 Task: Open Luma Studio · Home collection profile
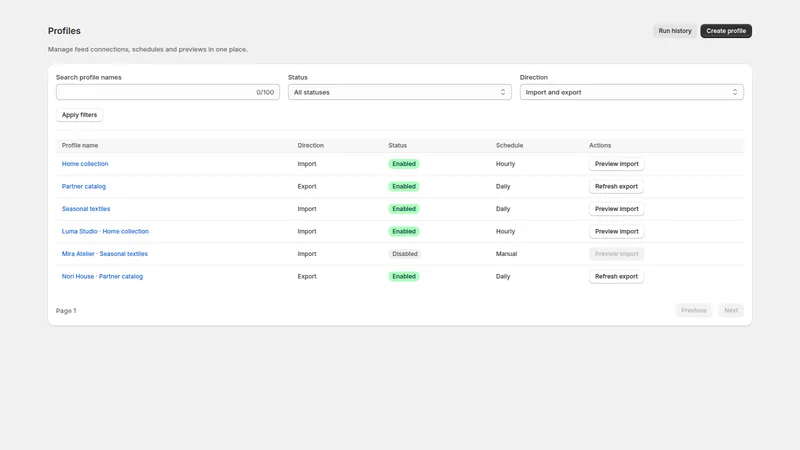click(105, 231)
